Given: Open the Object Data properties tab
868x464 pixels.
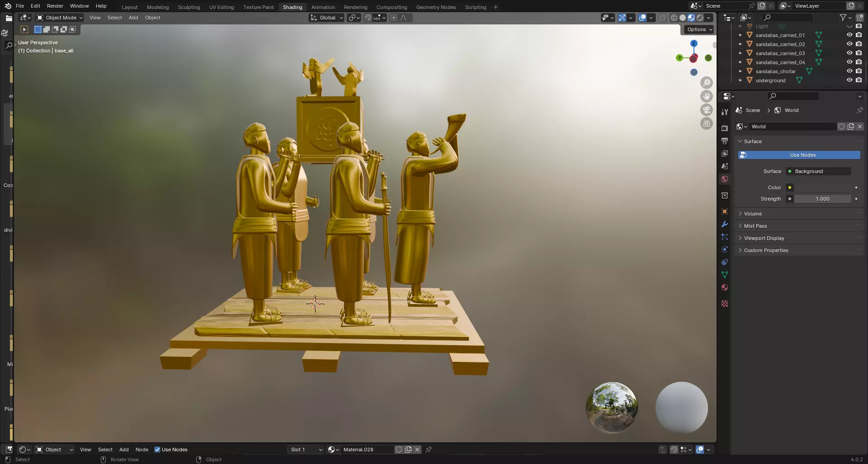Looking at the screenshot, I should click(725, 275).
